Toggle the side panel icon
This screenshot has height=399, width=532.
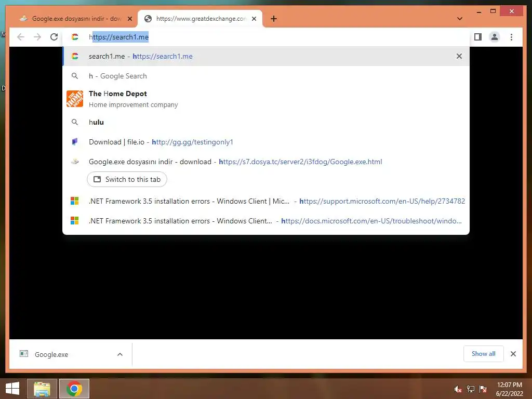(478, 37)
